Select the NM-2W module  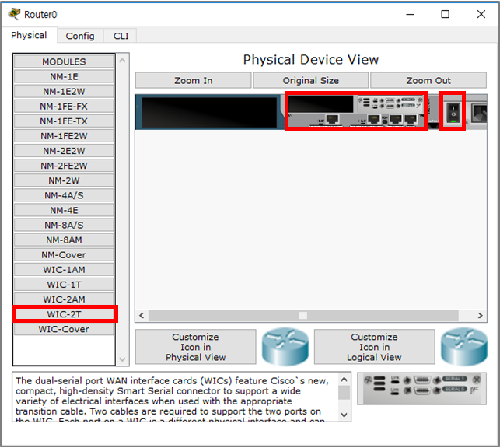click(x=64, y=180)
